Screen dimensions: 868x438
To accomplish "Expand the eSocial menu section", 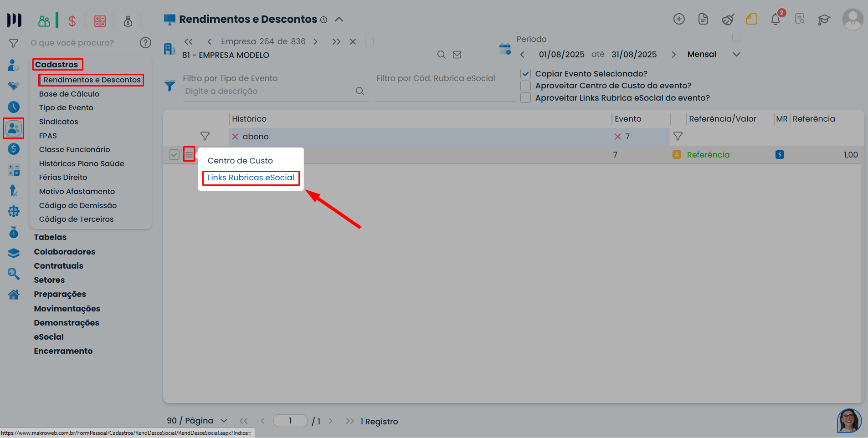I will (x=49, y=337).
